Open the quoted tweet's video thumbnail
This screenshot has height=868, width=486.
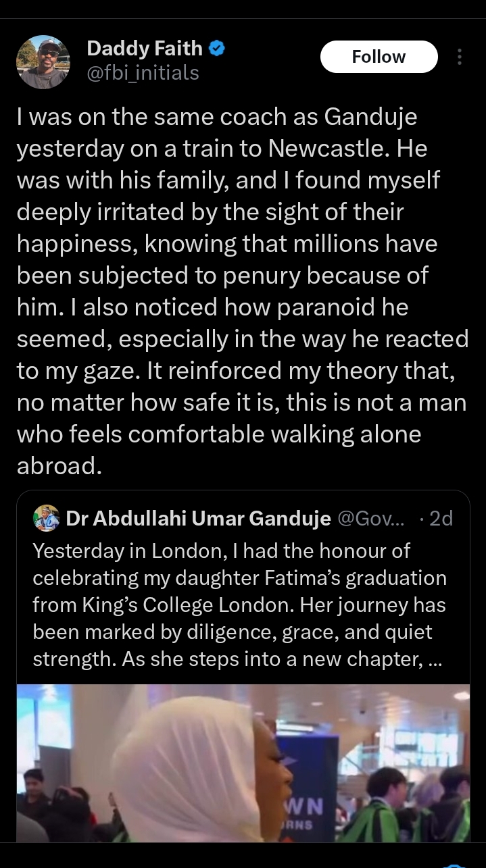243,763
